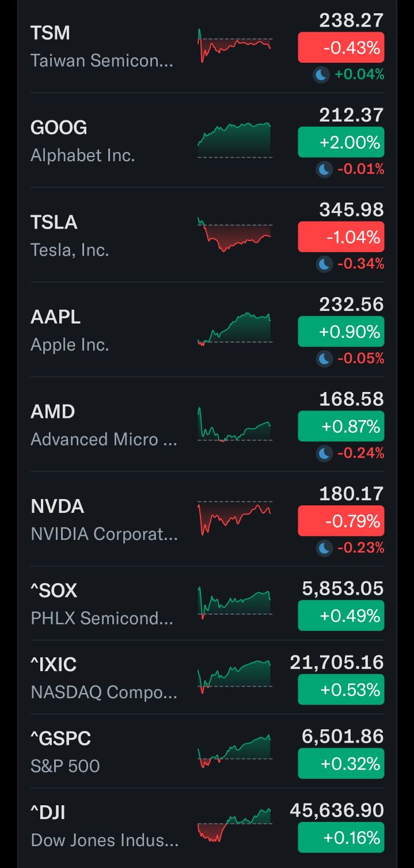This screenshot has height=868, width=414.
Task: Open the Dow Jones sparkline chart
Action: point(234,825)
